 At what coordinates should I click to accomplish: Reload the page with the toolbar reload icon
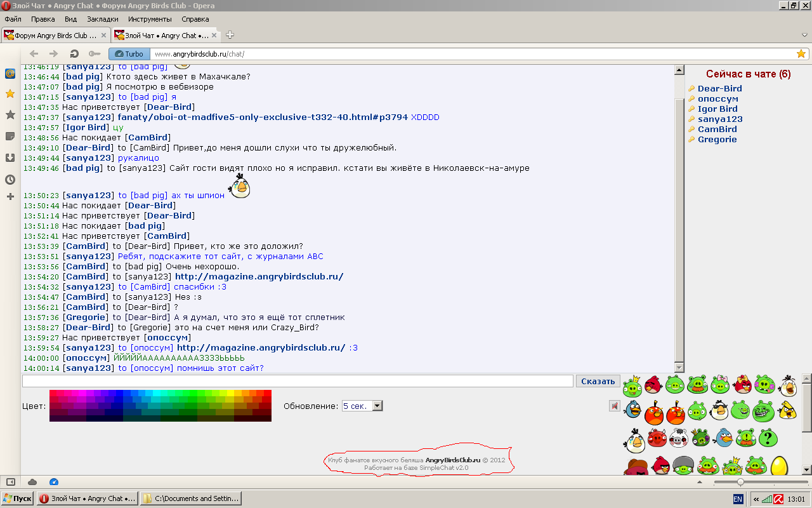pos(74,54)
